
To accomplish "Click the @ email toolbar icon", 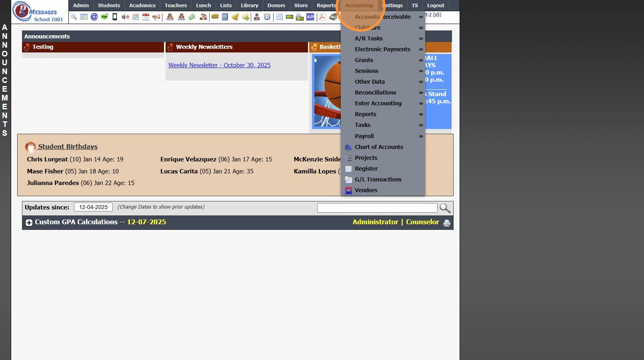I will (x=94, y=17).
